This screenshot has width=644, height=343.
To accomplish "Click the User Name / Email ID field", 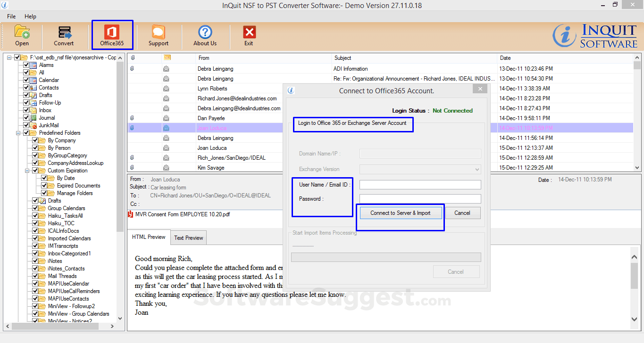I will [420, 185].
